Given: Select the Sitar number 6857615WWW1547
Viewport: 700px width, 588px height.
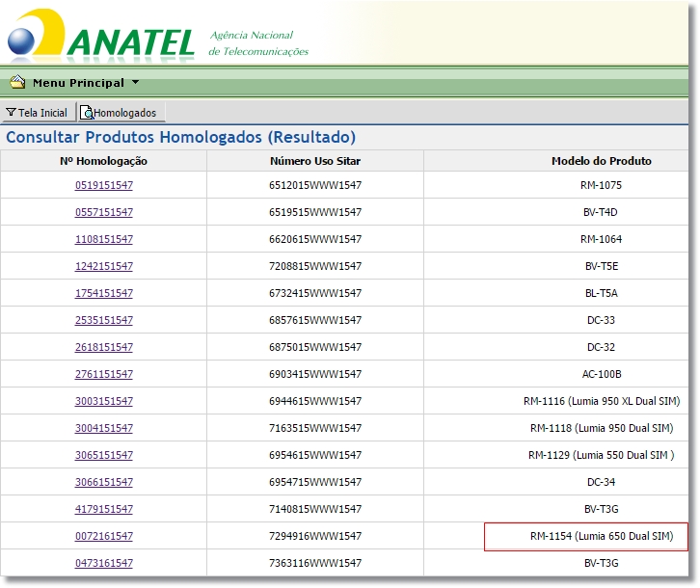Looking at the screenshot, I should 315,320.
